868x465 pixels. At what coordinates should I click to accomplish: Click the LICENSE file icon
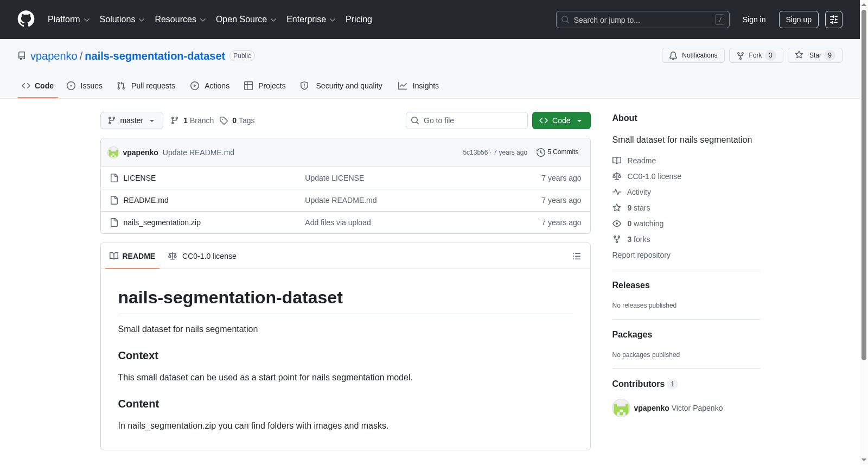coord(114,178)
